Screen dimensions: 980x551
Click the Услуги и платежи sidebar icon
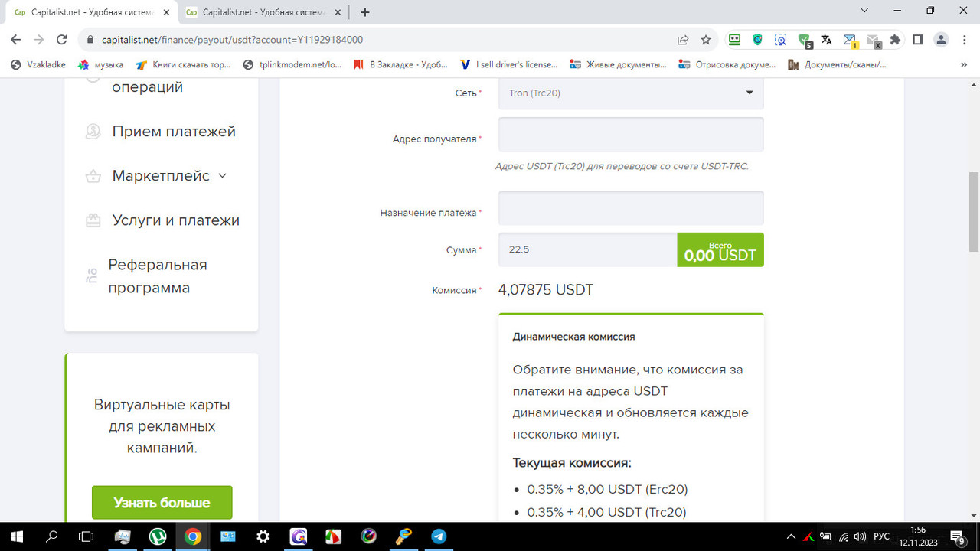[93, 220]
